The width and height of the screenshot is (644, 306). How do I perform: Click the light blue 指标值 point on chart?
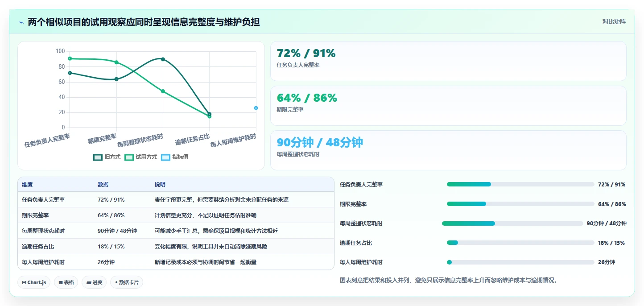coord(256,108)
